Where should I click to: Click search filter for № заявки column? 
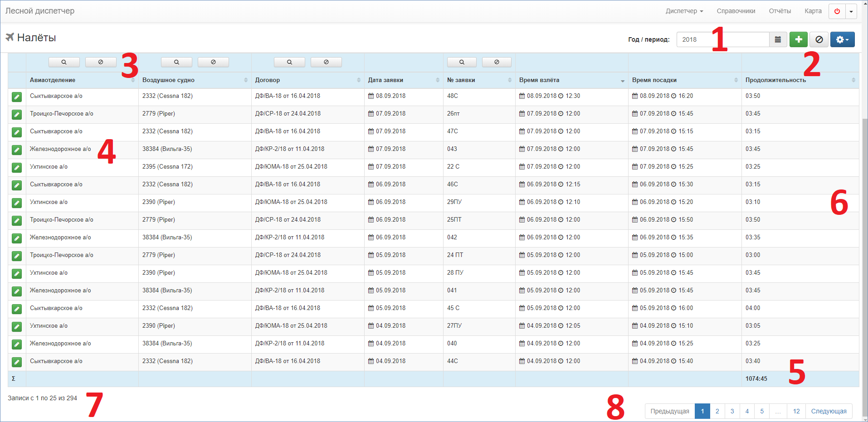point(462,62)
